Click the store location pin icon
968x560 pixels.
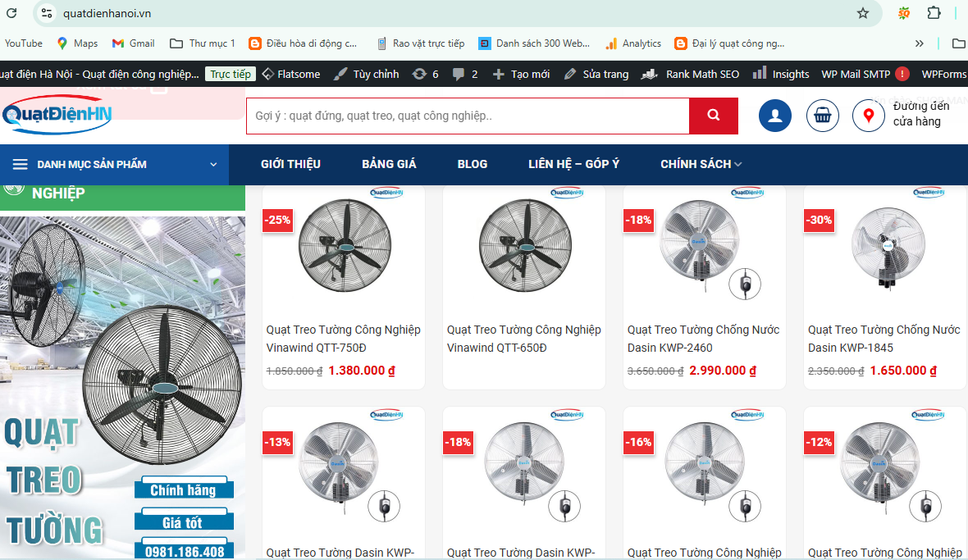coord(869,116)
